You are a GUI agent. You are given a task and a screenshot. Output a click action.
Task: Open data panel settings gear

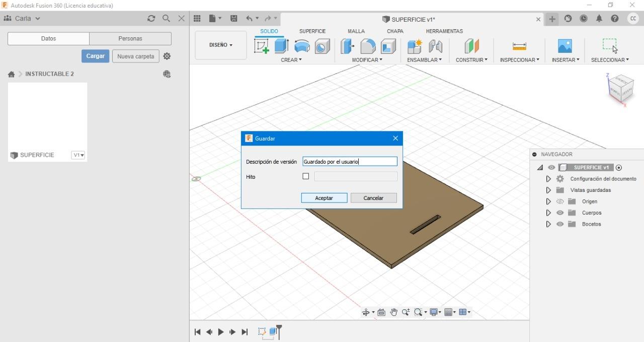(x=167, y=56)
